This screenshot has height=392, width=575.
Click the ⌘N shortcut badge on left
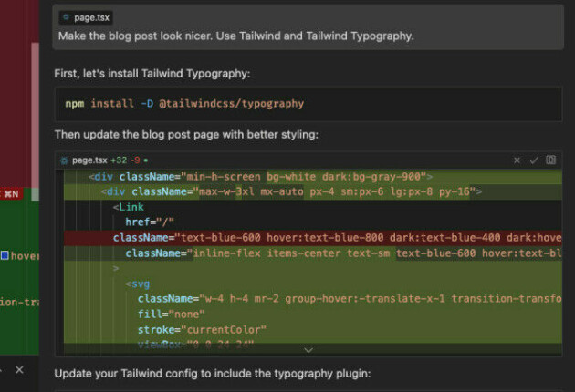(11, 194)
